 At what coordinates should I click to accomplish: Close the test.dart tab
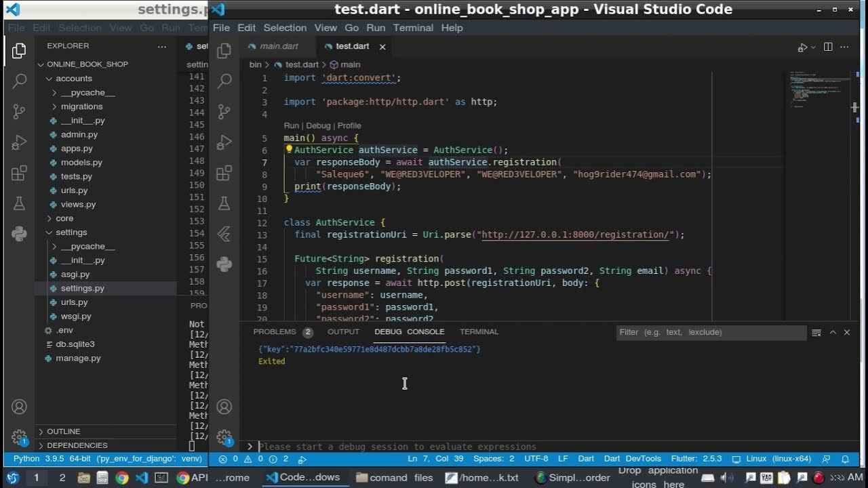tap(382, 47)
